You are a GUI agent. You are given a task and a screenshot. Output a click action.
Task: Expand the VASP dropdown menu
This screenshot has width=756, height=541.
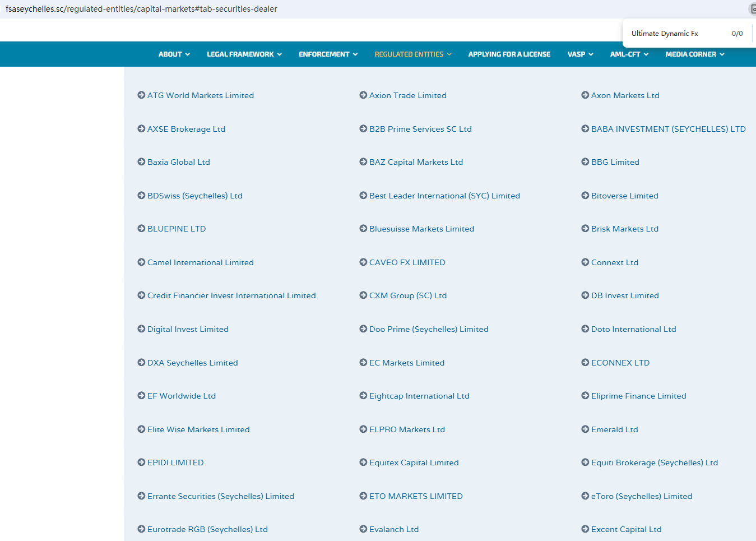[580, 54]
